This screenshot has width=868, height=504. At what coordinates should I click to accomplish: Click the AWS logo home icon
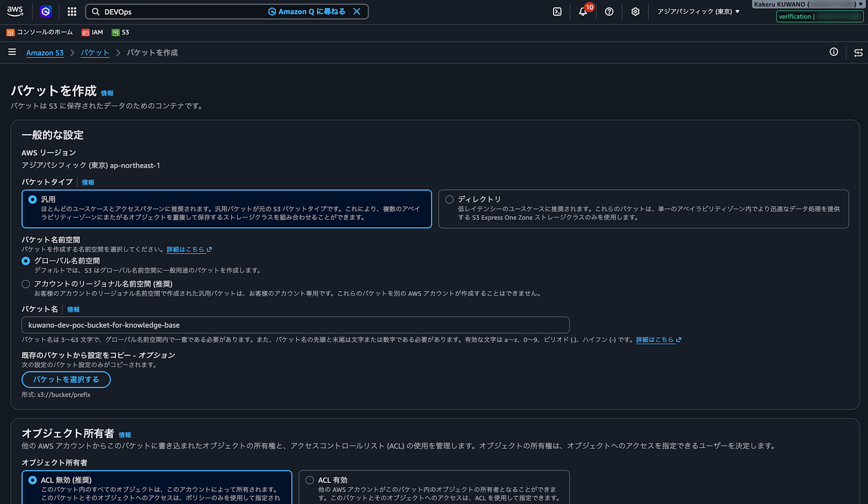point(15,11)
